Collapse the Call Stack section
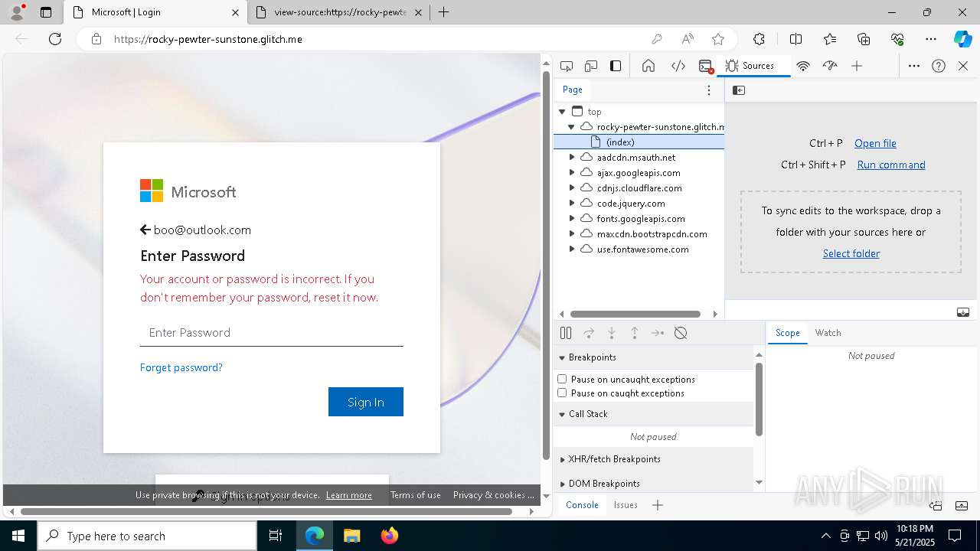980x551 pixels. [653, 414]
